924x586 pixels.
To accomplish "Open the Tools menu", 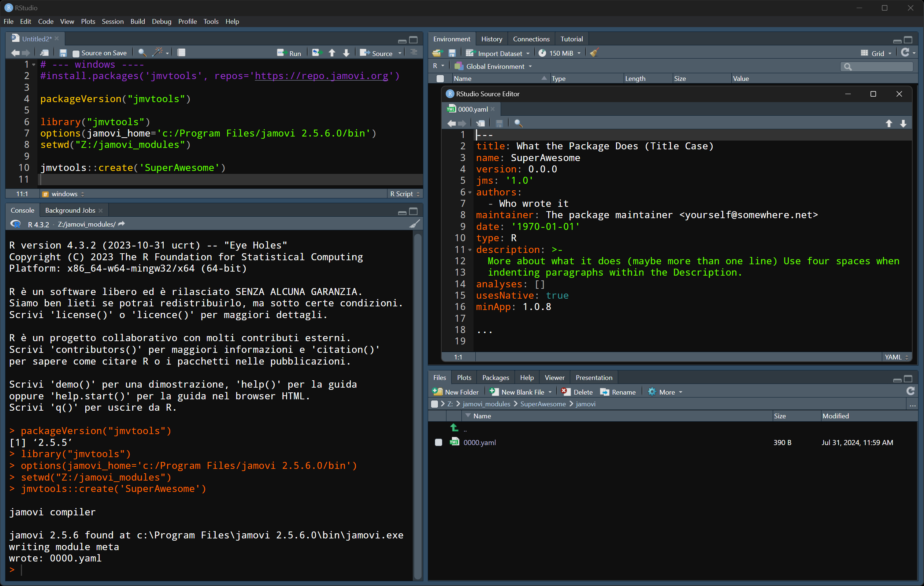I will tap(211, 22).
